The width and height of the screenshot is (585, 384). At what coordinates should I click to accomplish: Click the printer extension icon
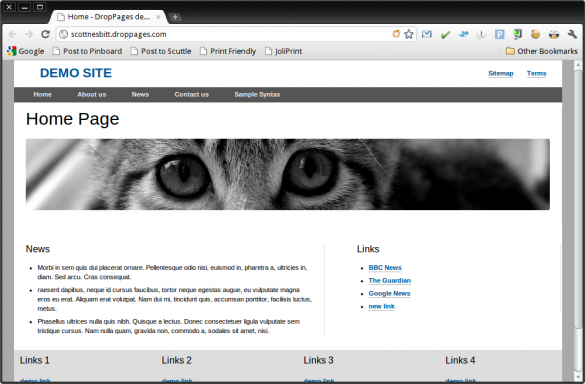[554, 35]
